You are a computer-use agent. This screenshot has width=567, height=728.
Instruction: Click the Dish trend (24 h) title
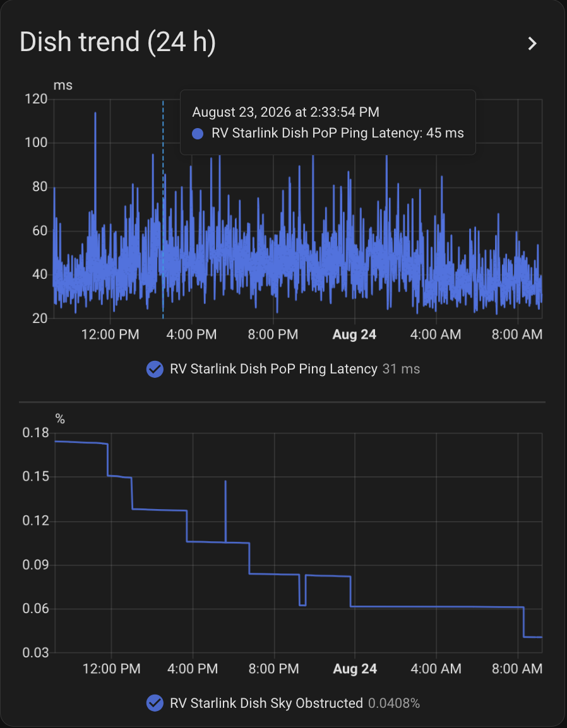[117, 42]
